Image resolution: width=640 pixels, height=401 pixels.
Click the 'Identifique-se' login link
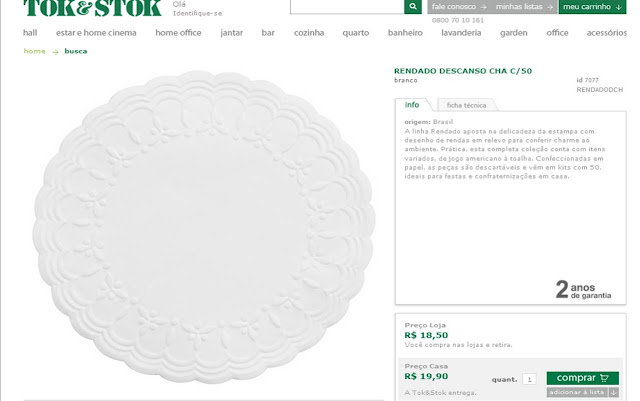pos(198,13)
